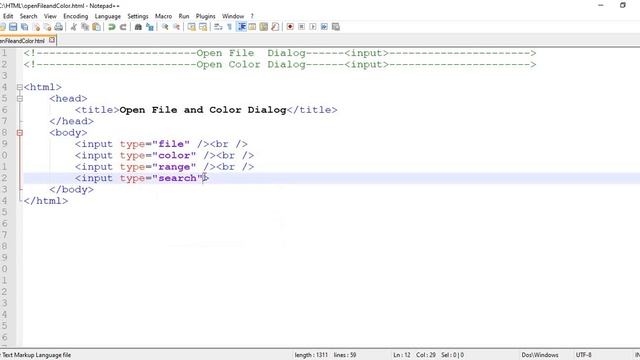Click the 'UTF-8' encoding status entry
The width and height of the screenshot is (640, 360).
click(583, 355)
